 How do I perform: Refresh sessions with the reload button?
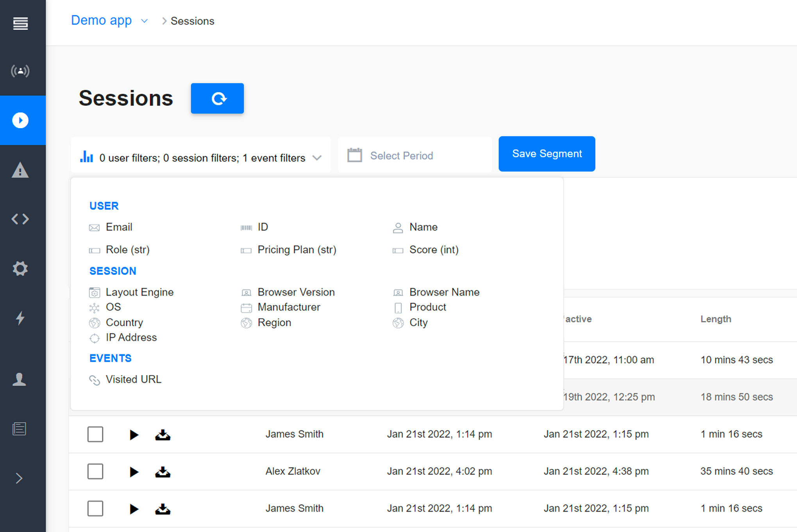pyautogui.click(x=217, y=98)
